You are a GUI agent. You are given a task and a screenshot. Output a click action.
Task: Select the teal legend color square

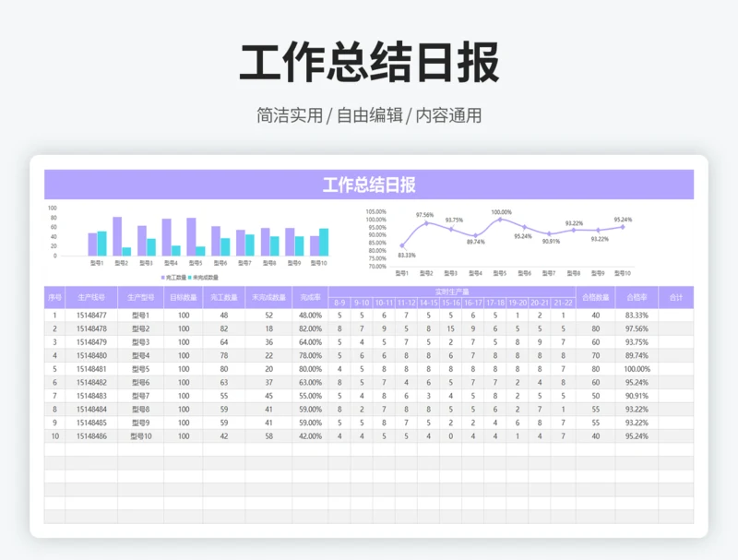pos(189,275)
